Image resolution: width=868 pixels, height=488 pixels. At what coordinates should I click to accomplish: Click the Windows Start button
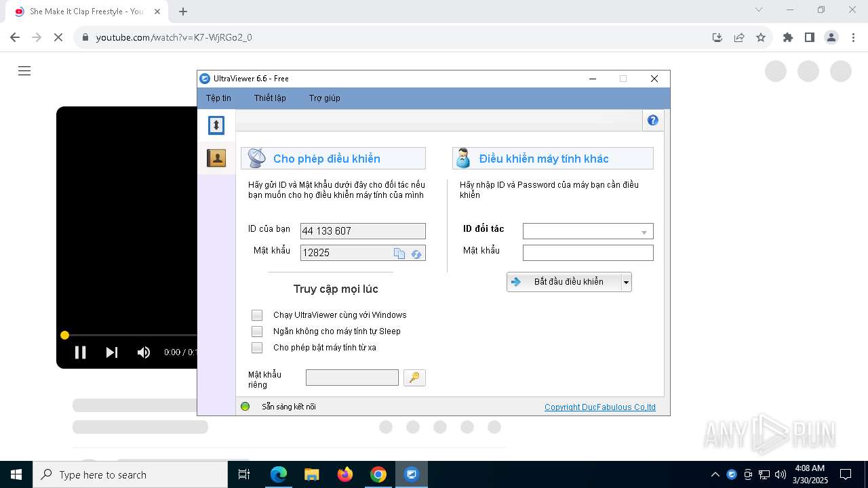click(x=16, y=474)
